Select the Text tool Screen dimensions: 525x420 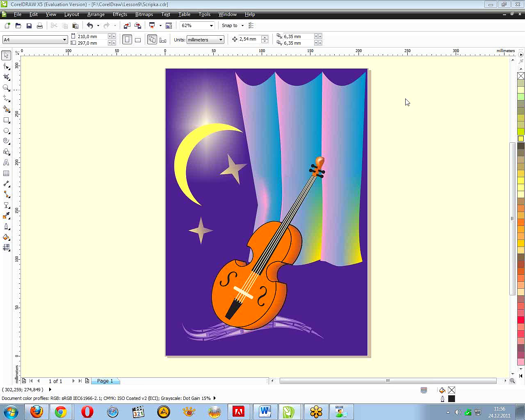pos(6,162)
